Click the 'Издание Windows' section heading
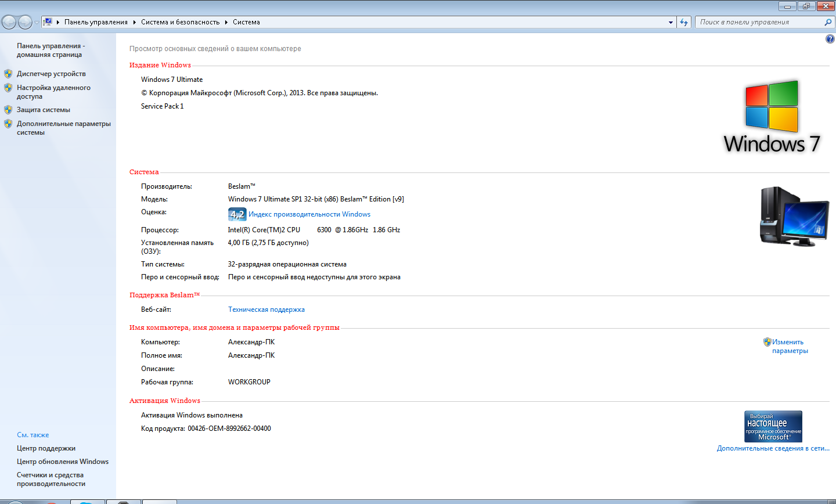Screen dimensions: 836x504 [x=160, y=65]
